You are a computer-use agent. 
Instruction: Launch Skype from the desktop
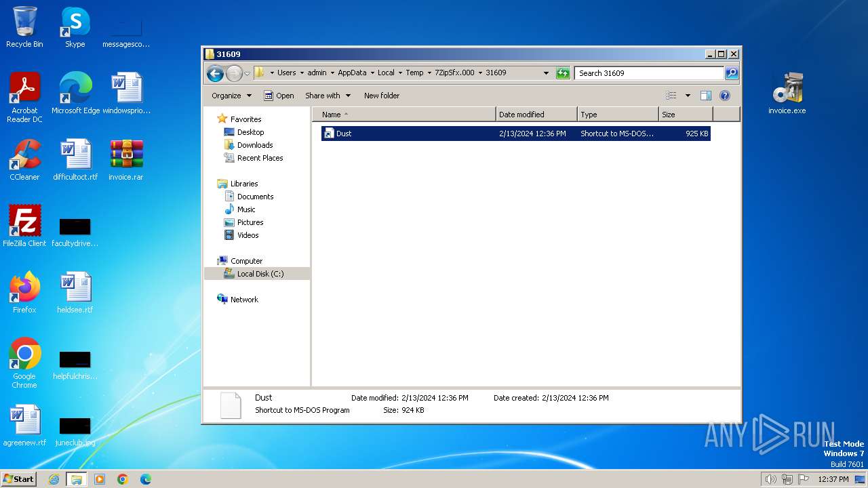75,28
